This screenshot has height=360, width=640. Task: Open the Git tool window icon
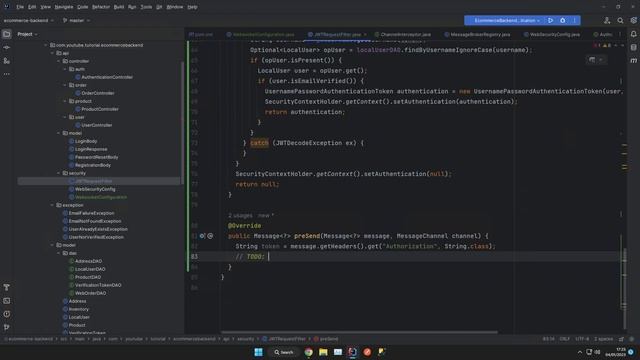pyautogui.click(x=7, y=327)
